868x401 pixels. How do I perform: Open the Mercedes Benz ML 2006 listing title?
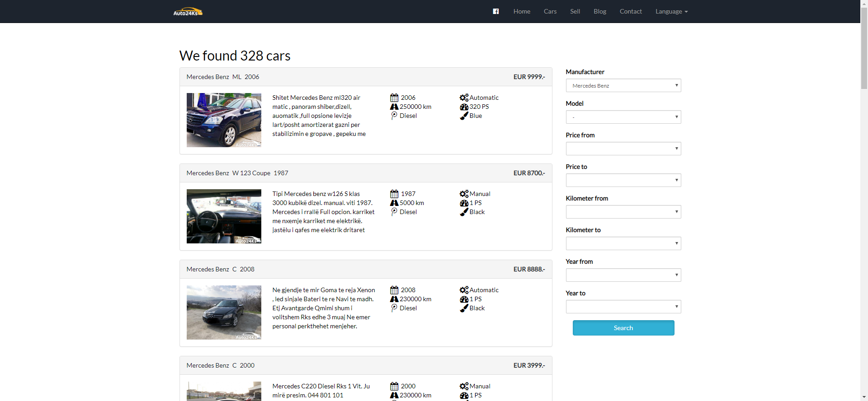tap(223, 77)
